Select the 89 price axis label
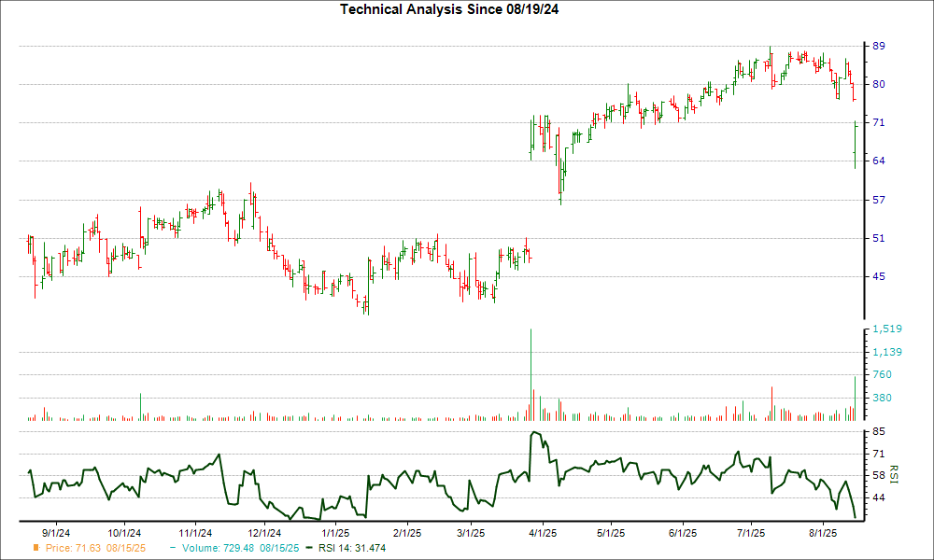This screenshot has width=934, height=560. click(879, 46)
